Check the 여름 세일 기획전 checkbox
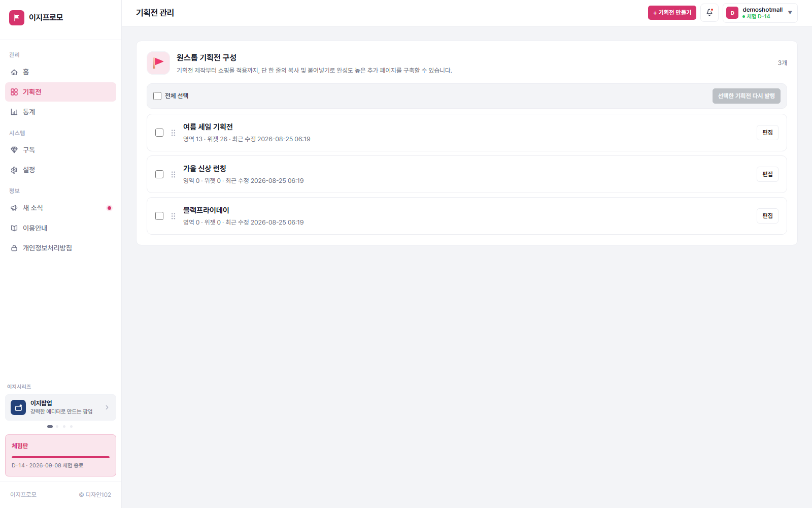This screenshot has height=508, width=812. tap(159, 133)
